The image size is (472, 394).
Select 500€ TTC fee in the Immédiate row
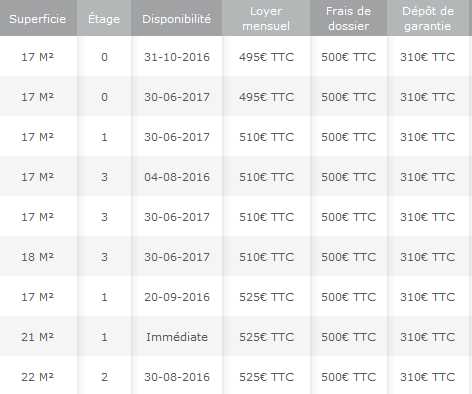tap(349, 337)
